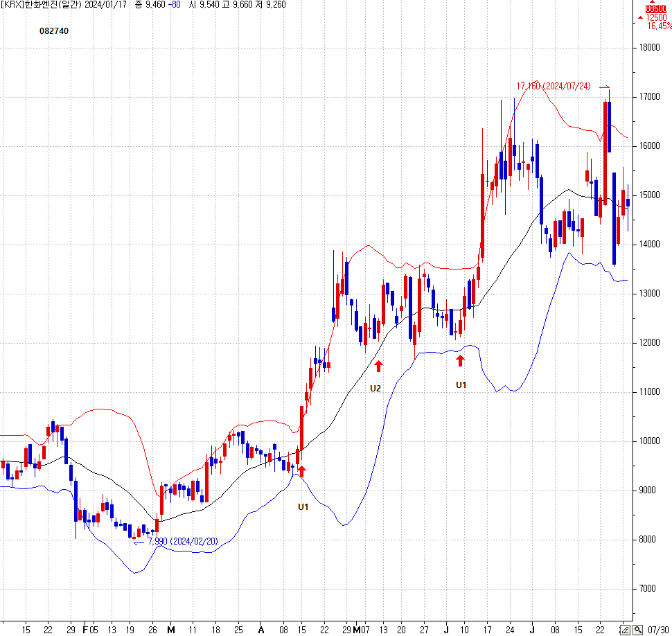Select the high price 고 9,660
The image size is (672, 636).
pos(238,5)
